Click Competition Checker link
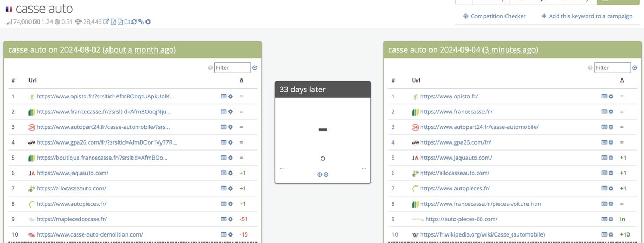This screenshot has height=243, width=644. click(x=494, y=16)
